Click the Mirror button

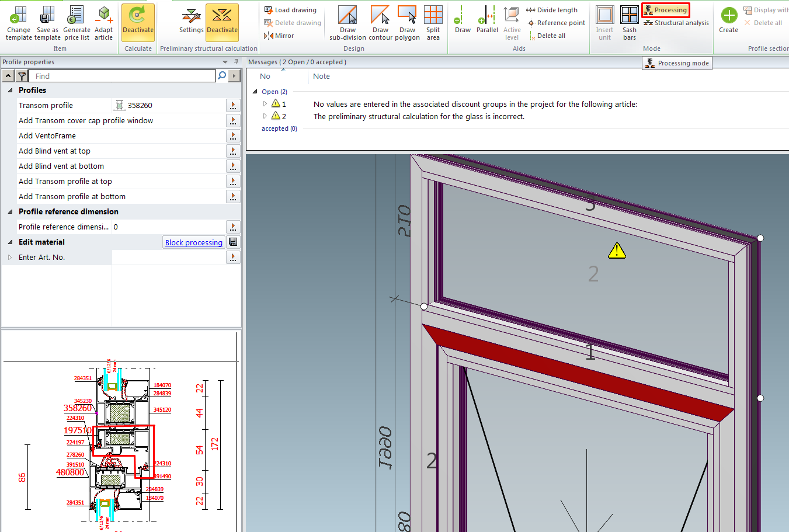pos(279,36)
